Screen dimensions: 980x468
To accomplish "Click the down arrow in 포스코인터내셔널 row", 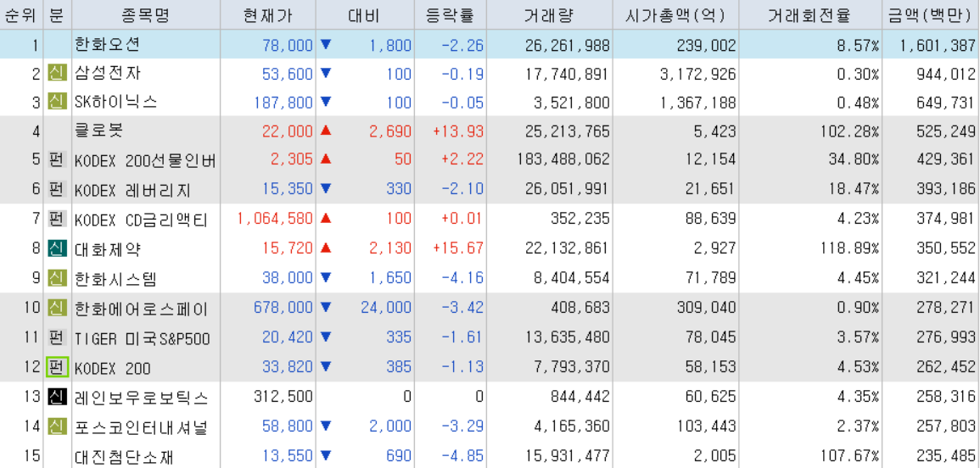I will 325,426.
